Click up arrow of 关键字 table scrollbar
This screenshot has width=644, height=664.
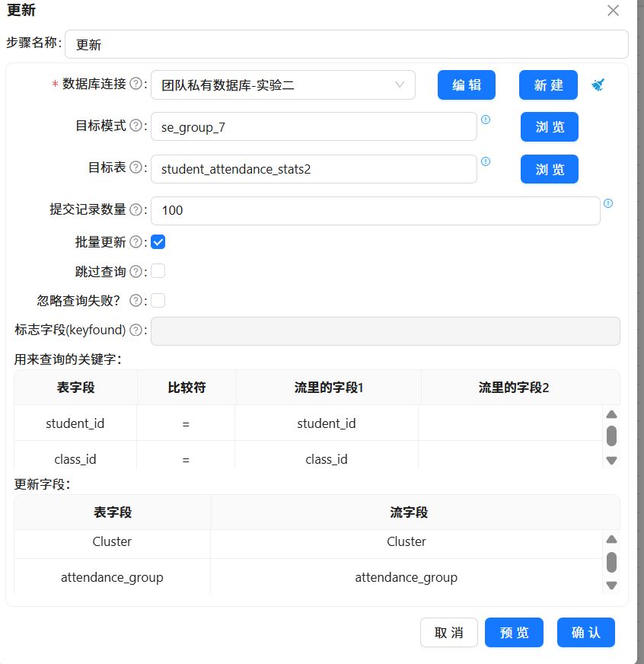(x=611, y=414)
